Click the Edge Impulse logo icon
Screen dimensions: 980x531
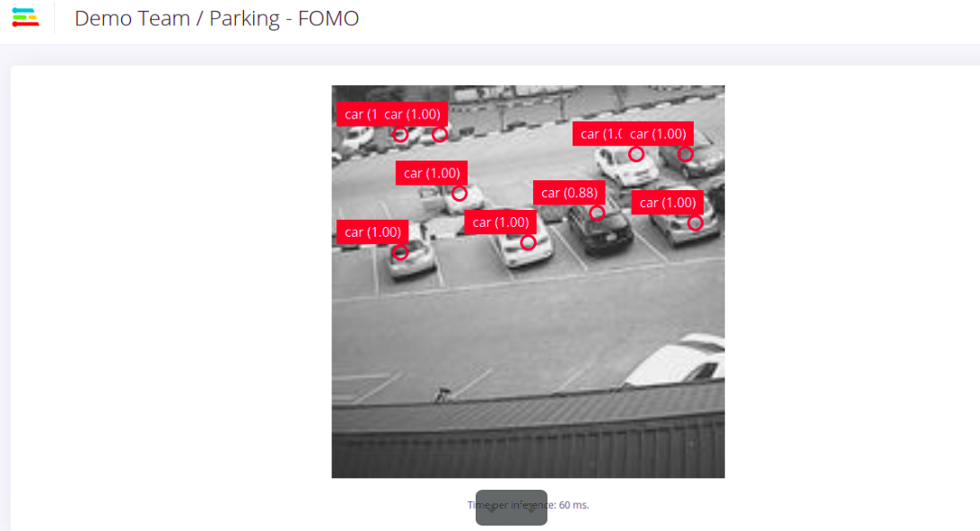26,18
